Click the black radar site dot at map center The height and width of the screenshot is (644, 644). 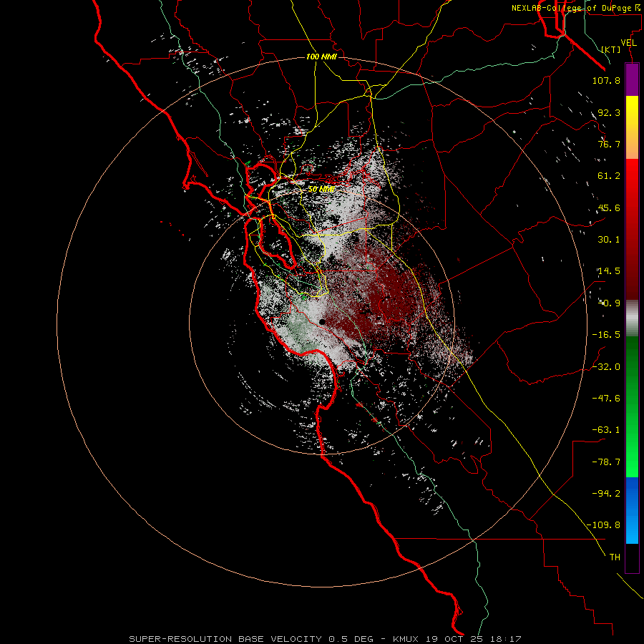coord(323,322)
